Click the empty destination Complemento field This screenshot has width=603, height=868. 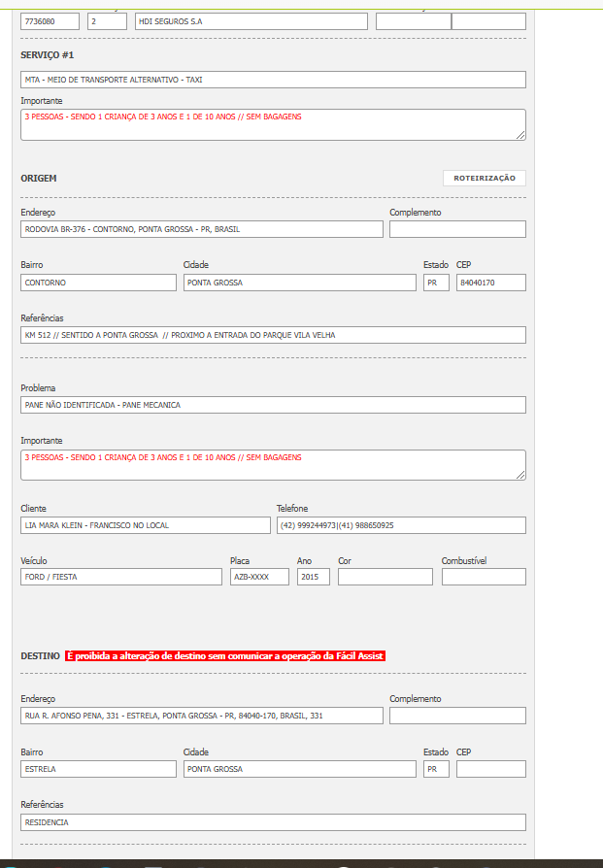pyautogui.click(x=457, y=716)
